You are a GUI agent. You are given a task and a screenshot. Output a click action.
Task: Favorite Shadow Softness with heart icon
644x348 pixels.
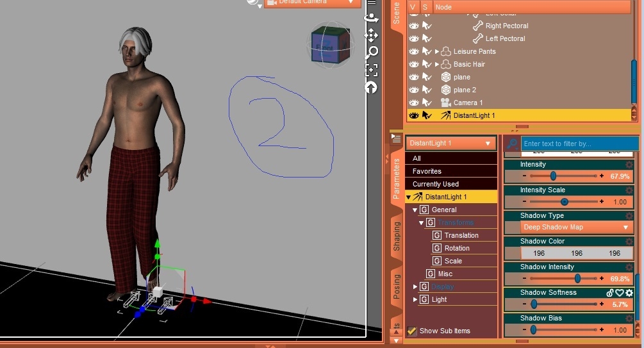point(620,292)
